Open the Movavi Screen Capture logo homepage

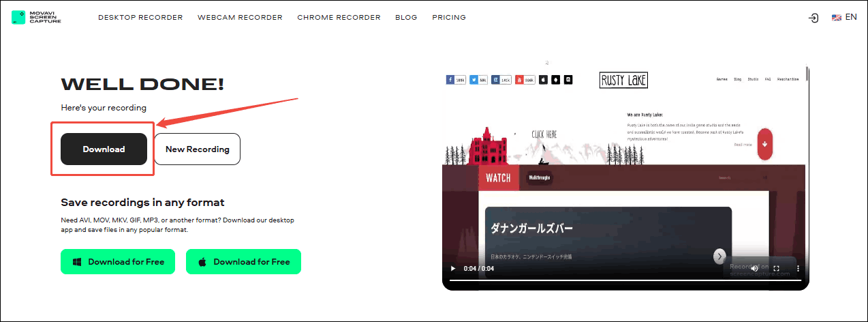36,17
